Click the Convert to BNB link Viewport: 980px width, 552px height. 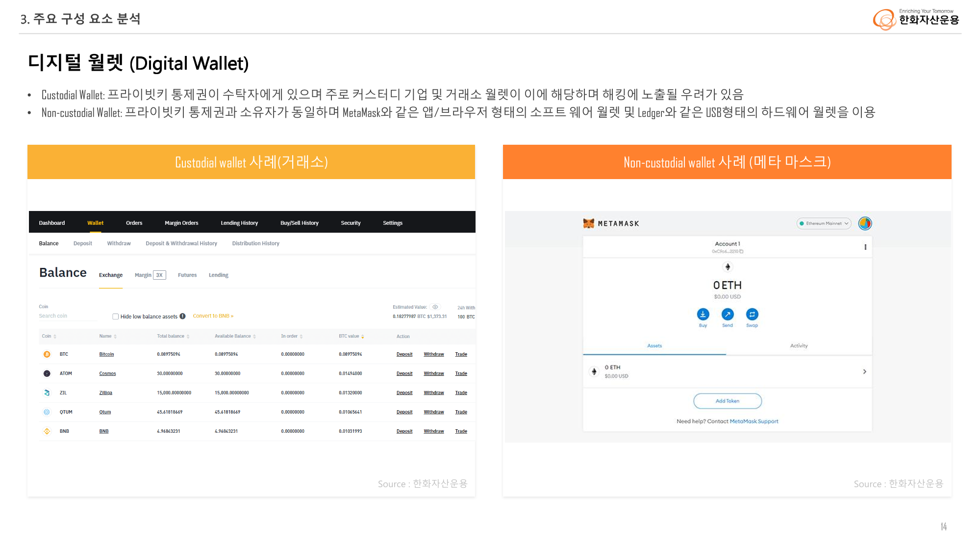(213, 316)
